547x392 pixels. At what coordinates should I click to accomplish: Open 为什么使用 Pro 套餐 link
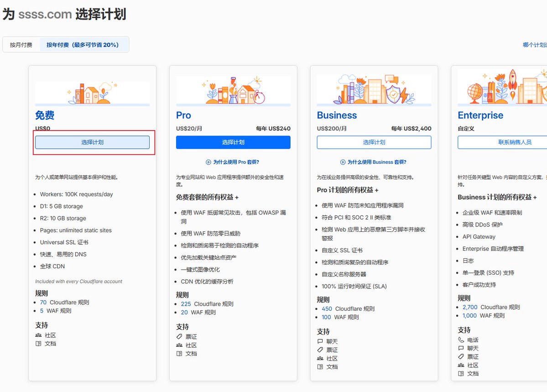click(236, 162)
